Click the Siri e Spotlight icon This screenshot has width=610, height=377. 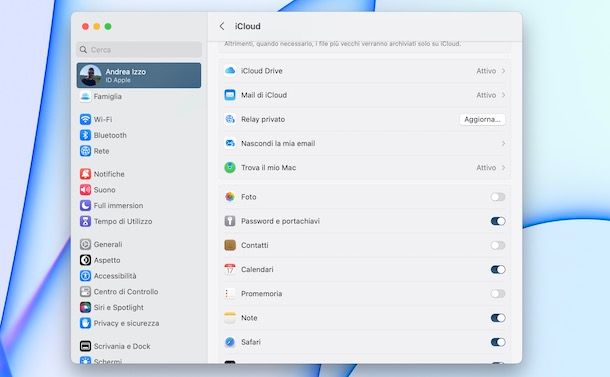[x=85, y=307]
